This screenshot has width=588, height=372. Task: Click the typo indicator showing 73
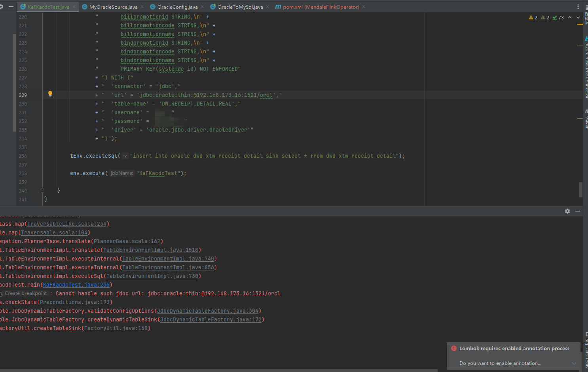coord(558,17)
